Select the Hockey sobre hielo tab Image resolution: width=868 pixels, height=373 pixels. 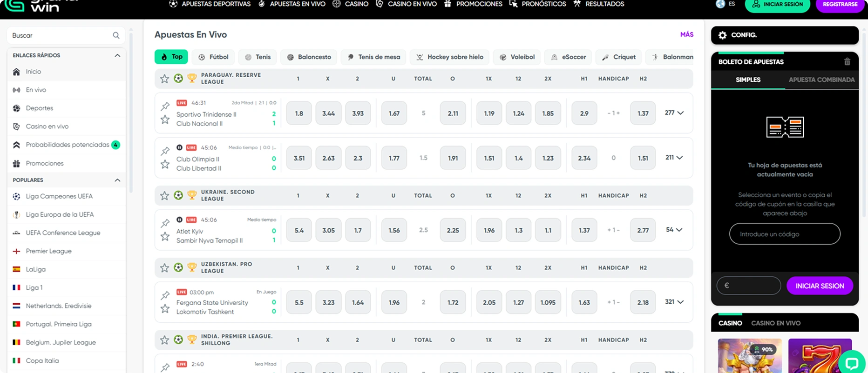(449, 57)
